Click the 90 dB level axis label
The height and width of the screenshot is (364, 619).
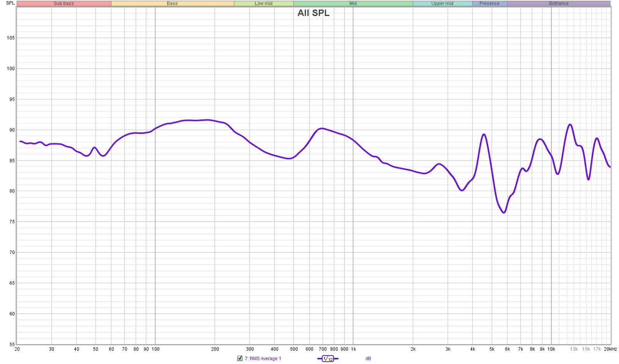12,130
